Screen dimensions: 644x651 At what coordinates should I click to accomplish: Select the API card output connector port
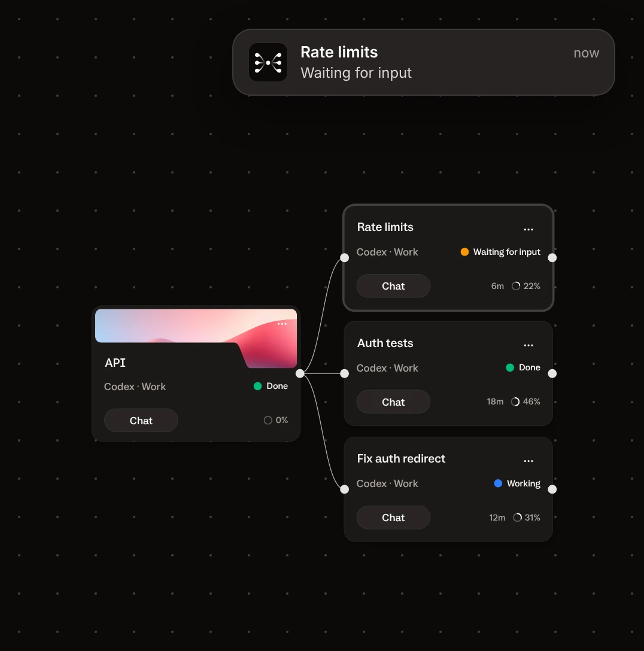click(300, 373)
